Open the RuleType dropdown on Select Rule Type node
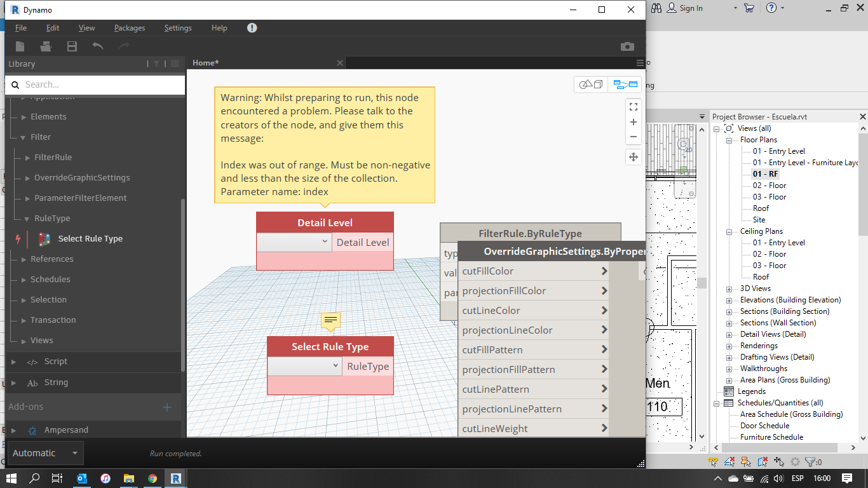 click(336, 366)
